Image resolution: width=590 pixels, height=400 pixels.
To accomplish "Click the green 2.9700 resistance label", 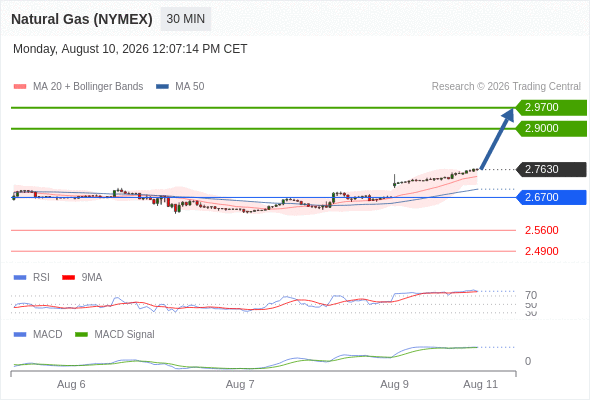I will [551, 107].
